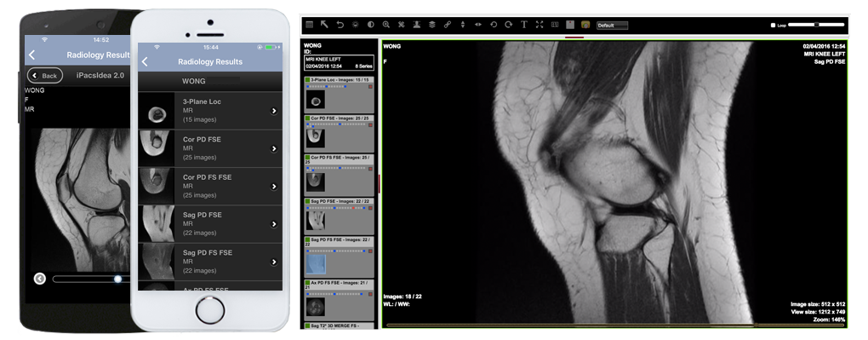The height and width of the screenshot is (340, 868).
Task: Toggle green checkbox of 3-Plane Loc series
Action: [307, 81]
